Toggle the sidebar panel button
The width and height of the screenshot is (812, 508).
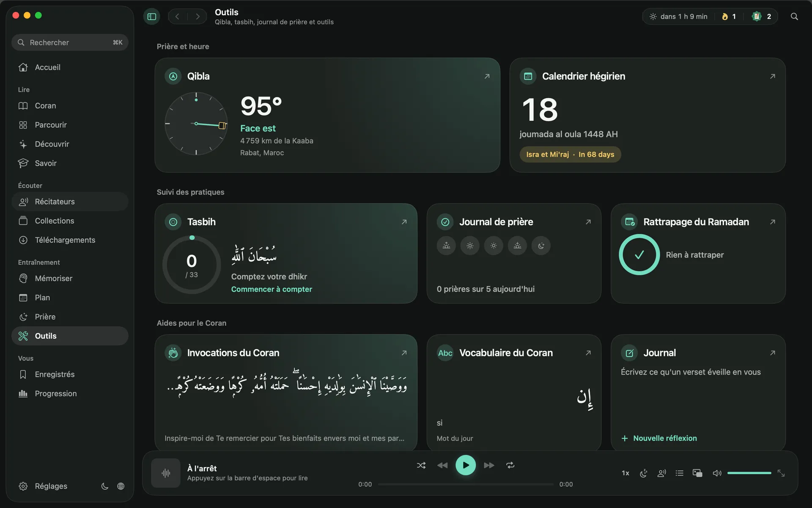tap(152, 17)
